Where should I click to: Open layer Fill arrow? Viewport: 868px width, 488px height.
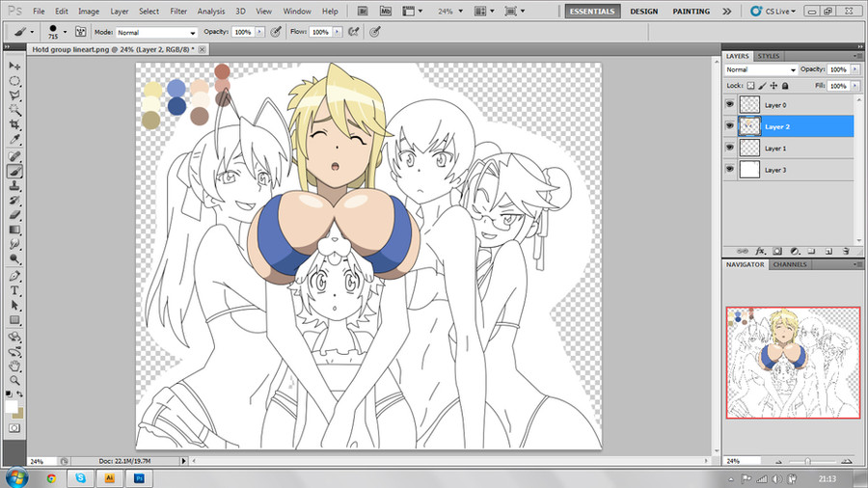pyautogui.click(x=855, y=86)
